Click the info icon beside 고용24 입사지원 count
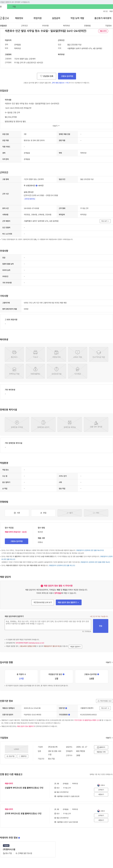This screenshot has height=868, width=113. tap(98, 674)
